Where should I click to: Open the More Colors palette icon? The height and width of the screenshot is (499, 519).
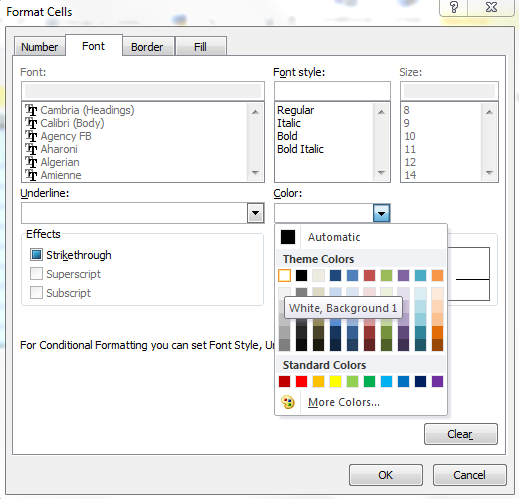(x=288, y=402)
